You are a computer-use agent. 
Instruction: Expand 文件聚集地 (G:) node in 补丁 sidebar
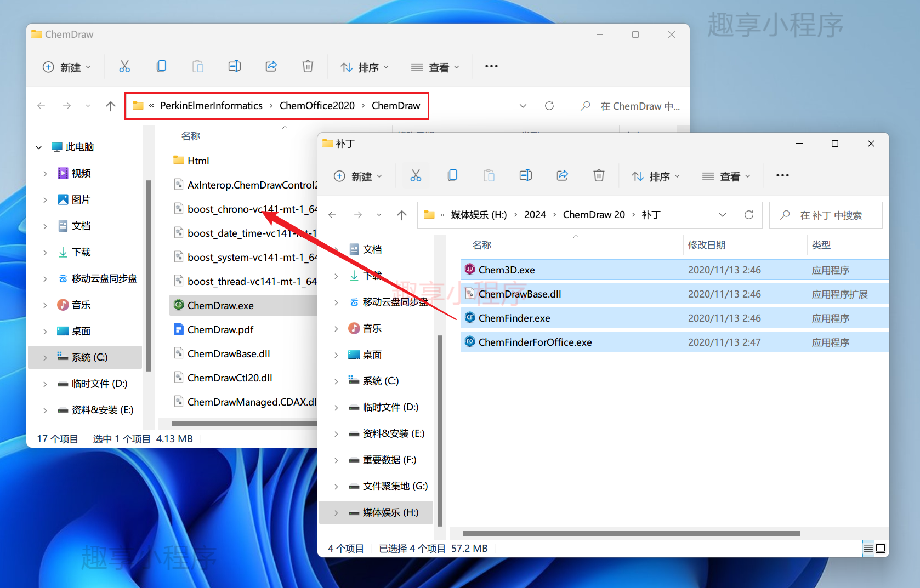pos(336,486)
